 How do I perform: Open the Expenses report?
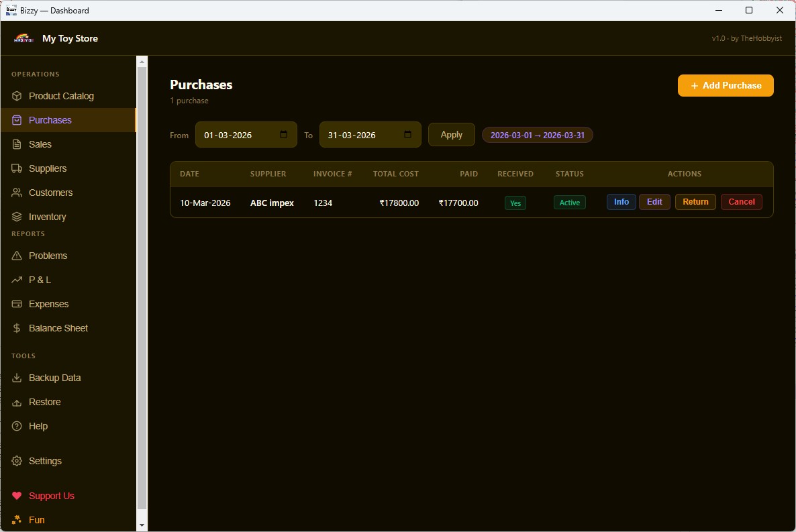(48, 304)
